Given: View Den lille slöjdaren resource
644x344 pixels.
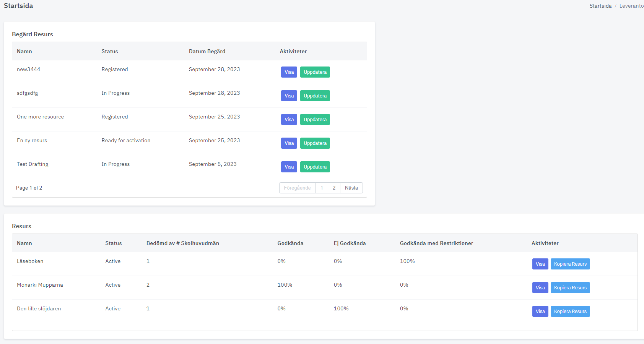Looking at the screenshot, I should pyautogui.click(x=540, y=312).
